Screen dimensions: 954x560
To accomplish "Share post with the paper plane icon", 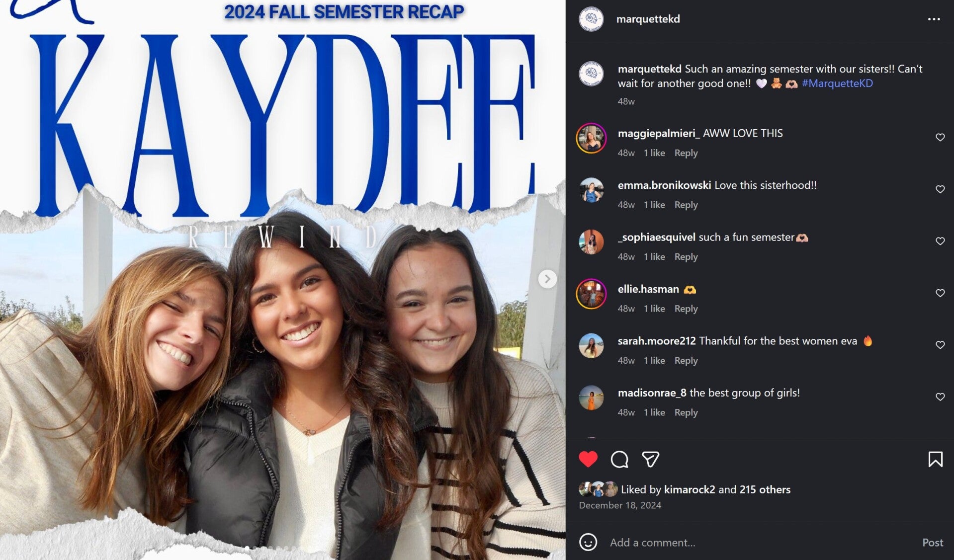I will (x=650, y=459).
